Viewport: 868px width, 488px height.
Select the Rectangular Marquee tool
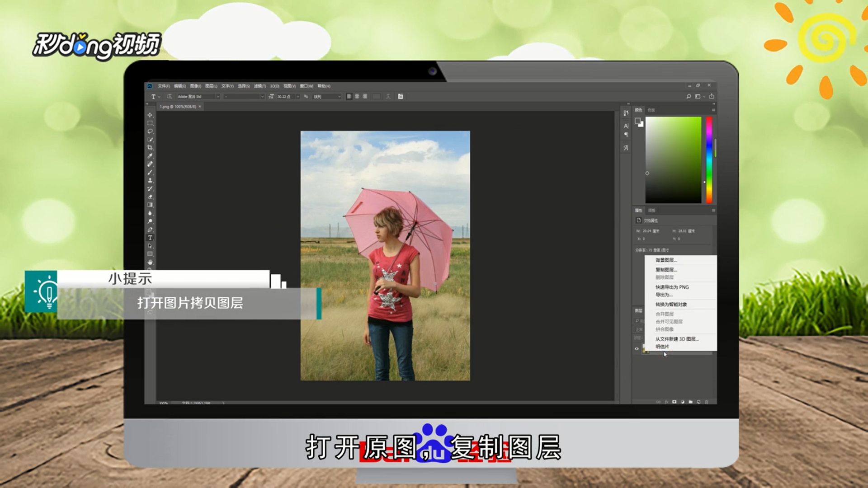pos(150,123)
